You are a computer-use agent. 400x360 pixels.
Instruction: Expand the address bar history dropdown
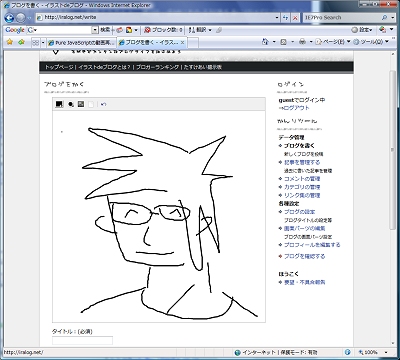click(x=277, y=18)
